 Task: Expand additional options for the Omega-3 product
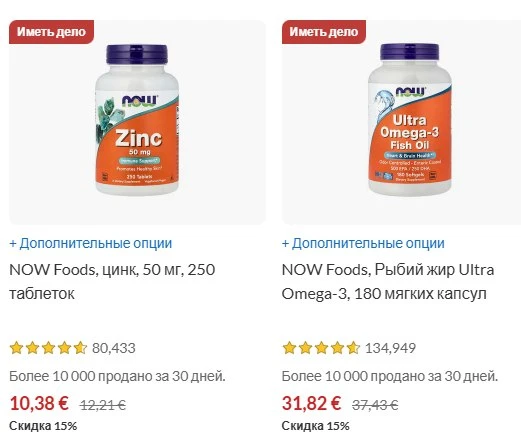point(363,243)
